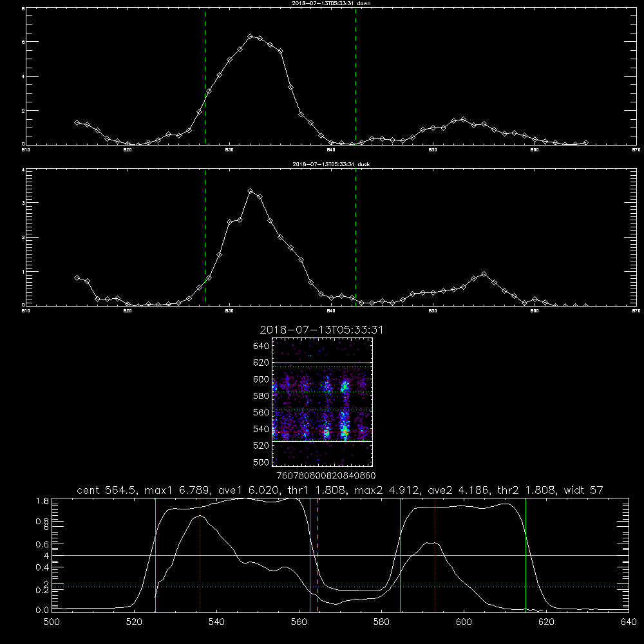Click the heatmap x-axis numbers 760780800820840860
This screenshot has height=644, width=644.
[326, 476]
